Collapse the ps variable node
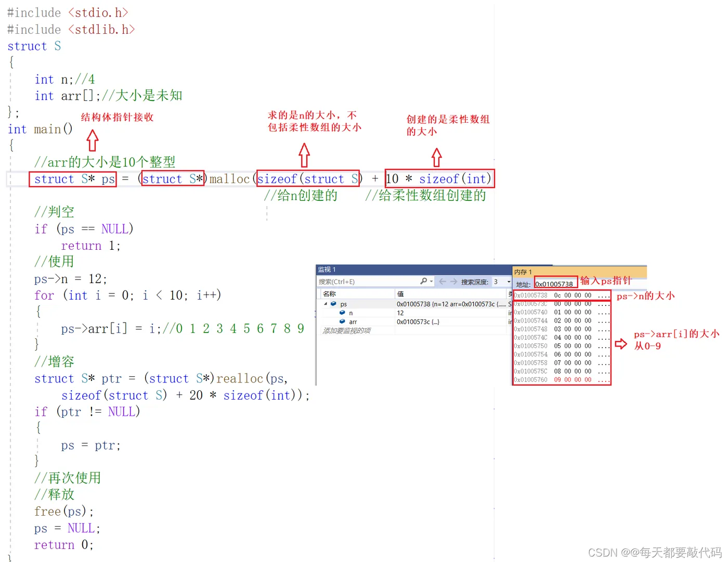Screen dimensions: 728x562 tap(326, 304)
